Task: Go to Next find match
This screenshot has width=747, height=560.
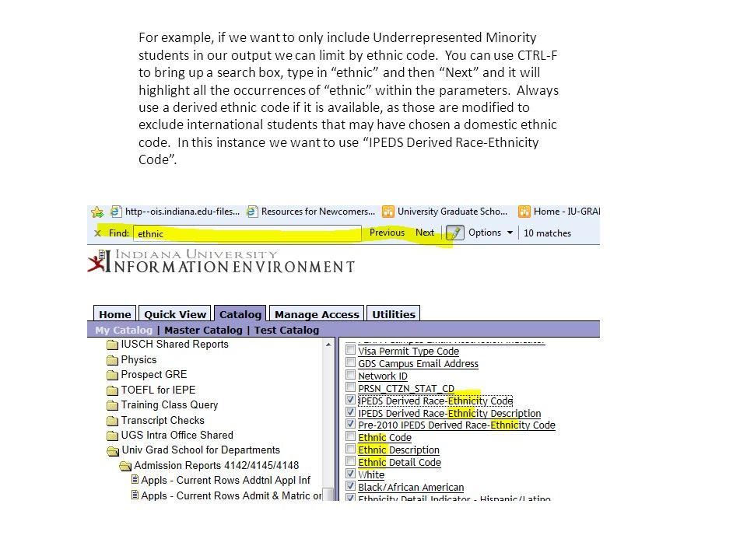Action: pos(425,233)
